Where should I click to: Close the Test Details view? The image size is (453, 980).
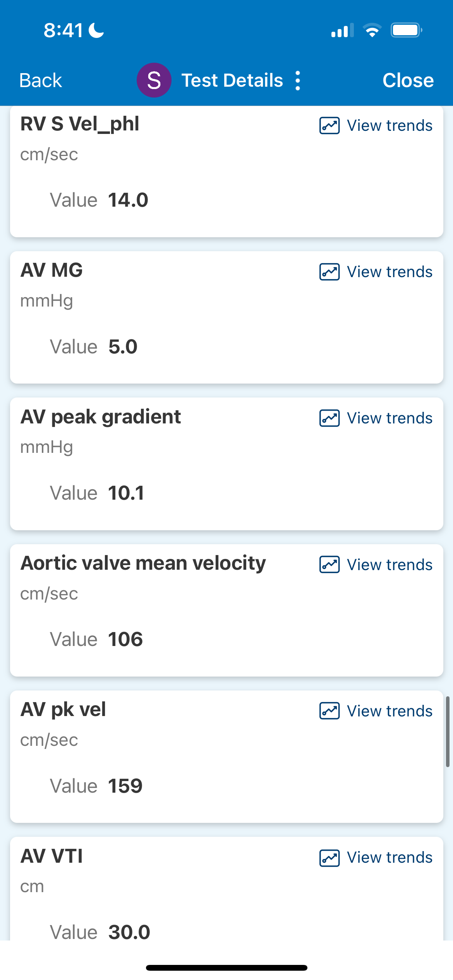(x=408, y=81)
